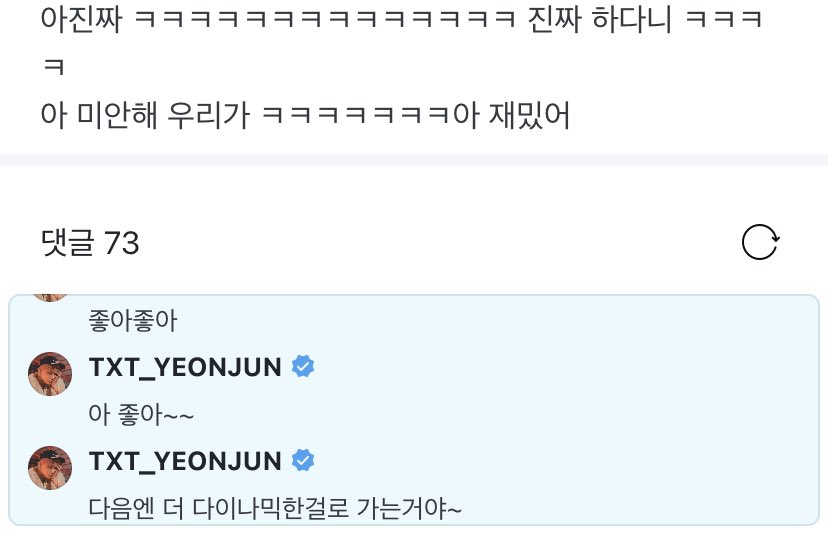This screenshot has width=828, height=539.
Task: Select the "아 좋아~~" comment text
Action: tap(141, 414)
